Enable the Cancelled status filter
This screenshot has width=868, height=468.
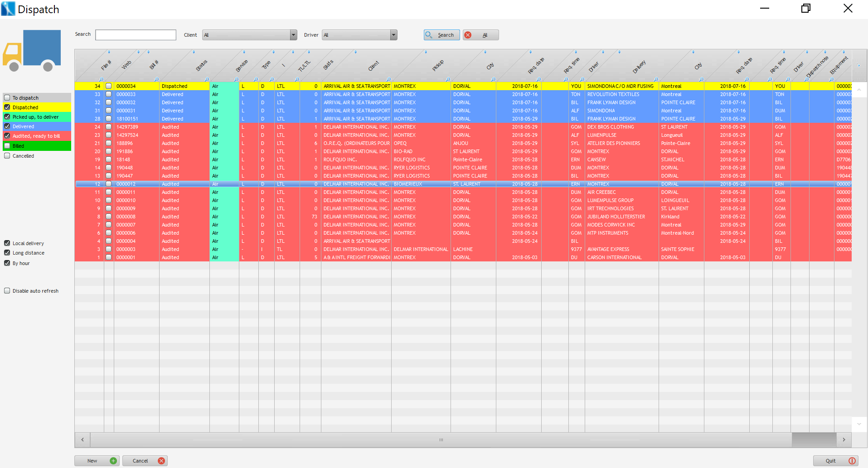[x=7, y=156]
